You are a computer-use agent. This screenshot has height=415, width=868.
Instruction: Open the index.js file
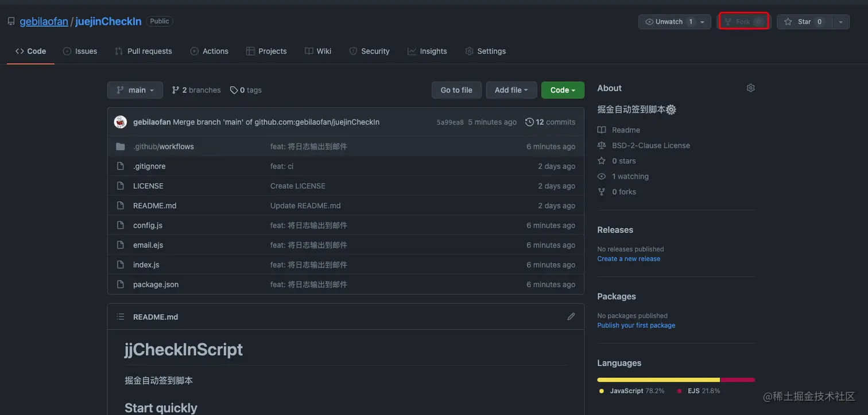click(x=146, y=265)
